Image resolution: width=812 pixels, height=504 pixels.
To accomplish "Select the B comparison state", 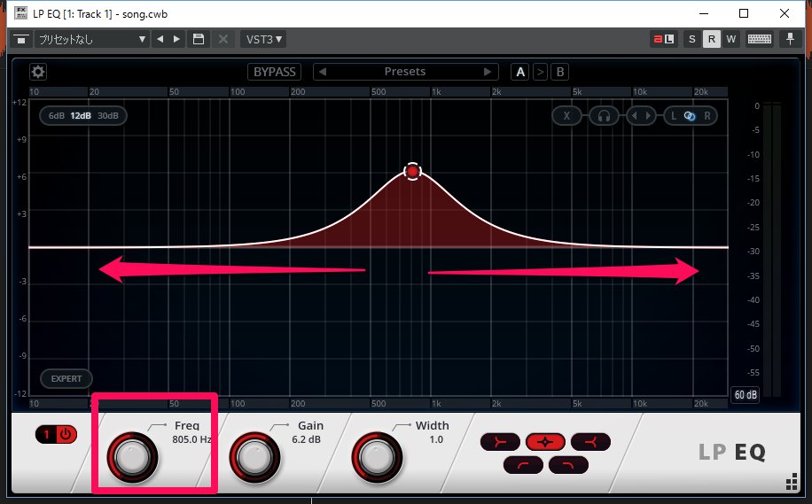I will pos(560,72).
